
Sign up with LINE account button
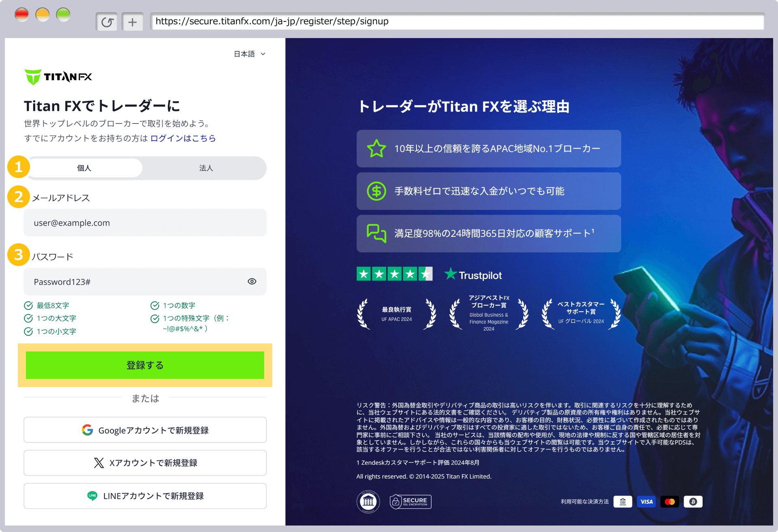point(145,496)
